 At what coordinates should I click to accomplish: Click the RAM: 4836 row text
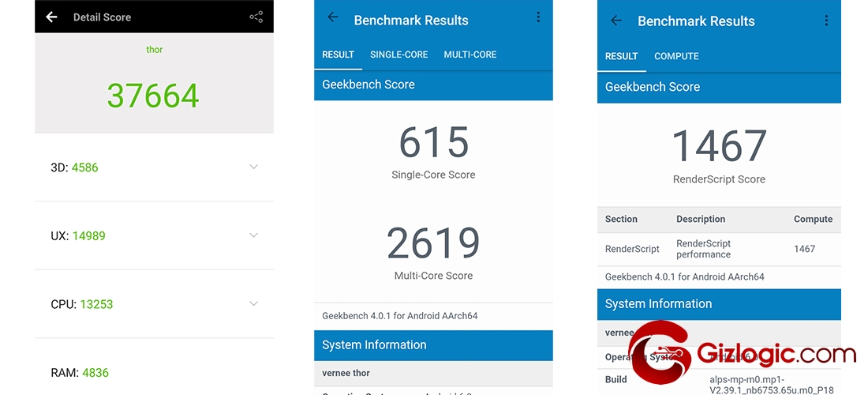79,373
